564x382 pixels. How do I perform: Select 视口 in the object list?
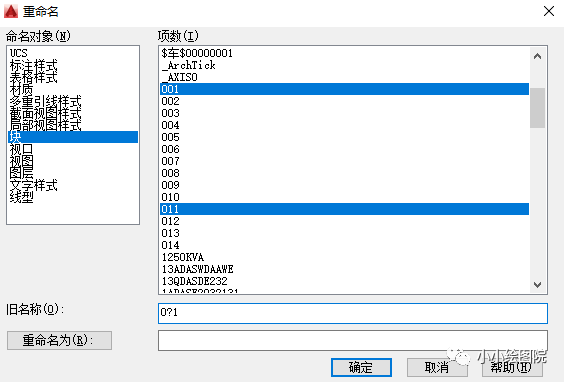click(x=73, y=149)
